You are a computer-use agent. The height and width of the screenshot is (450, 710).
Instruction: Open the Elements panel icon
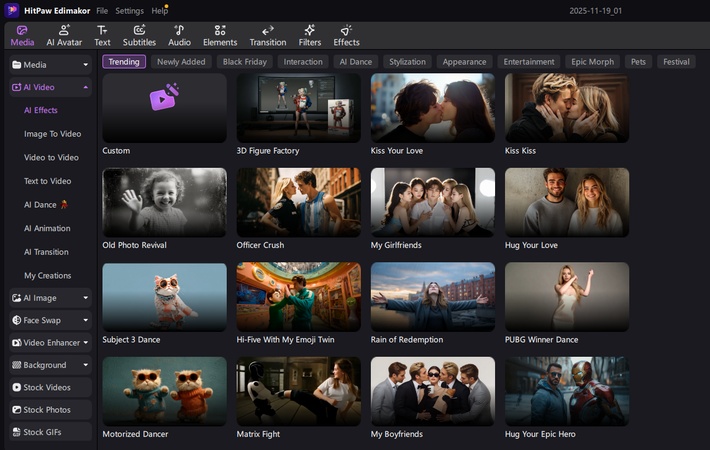pyautogui.click(x=219, y=30)
